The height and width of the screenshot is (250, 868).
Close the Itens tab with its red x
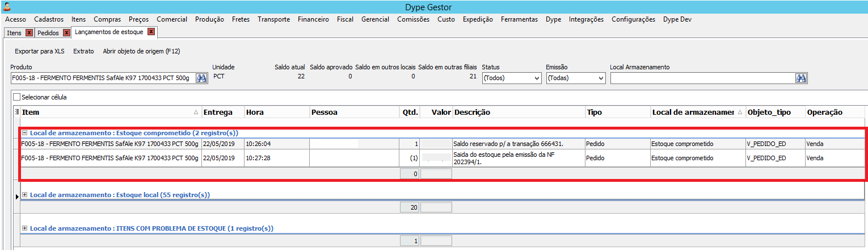click(29, 33)
